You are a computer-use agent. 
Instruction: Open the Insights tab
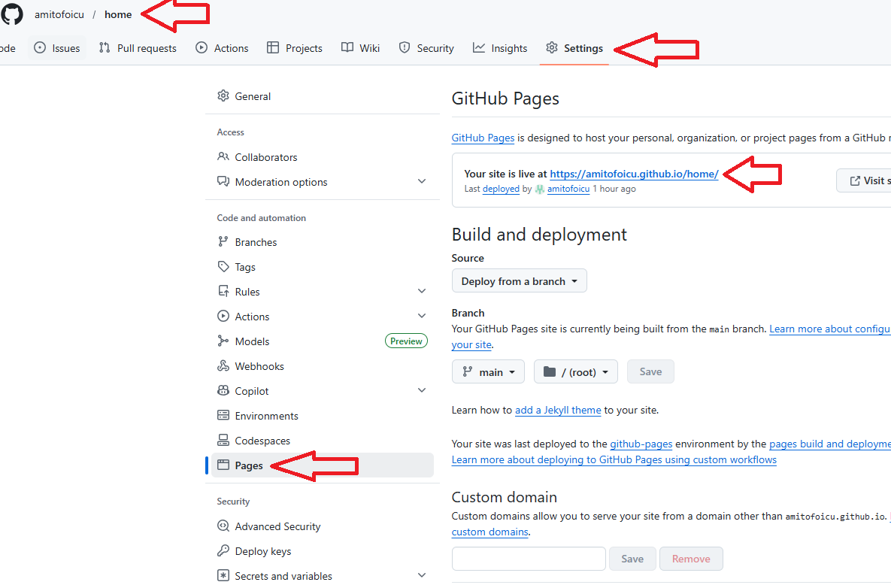500,48
